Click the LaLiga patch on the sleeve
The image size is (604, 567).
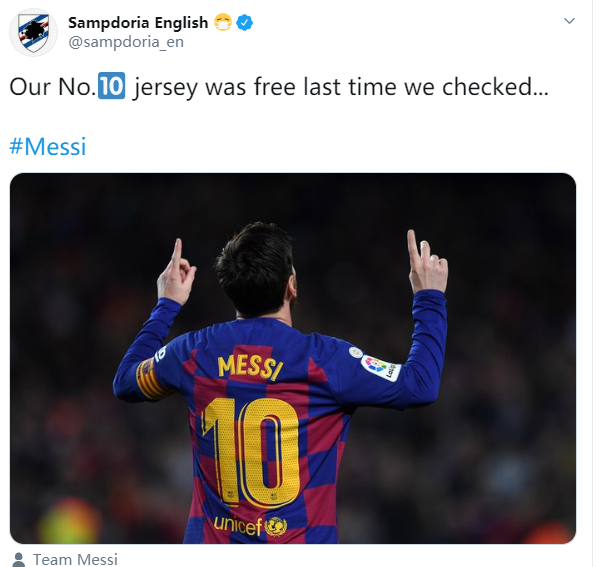point(381,367)
